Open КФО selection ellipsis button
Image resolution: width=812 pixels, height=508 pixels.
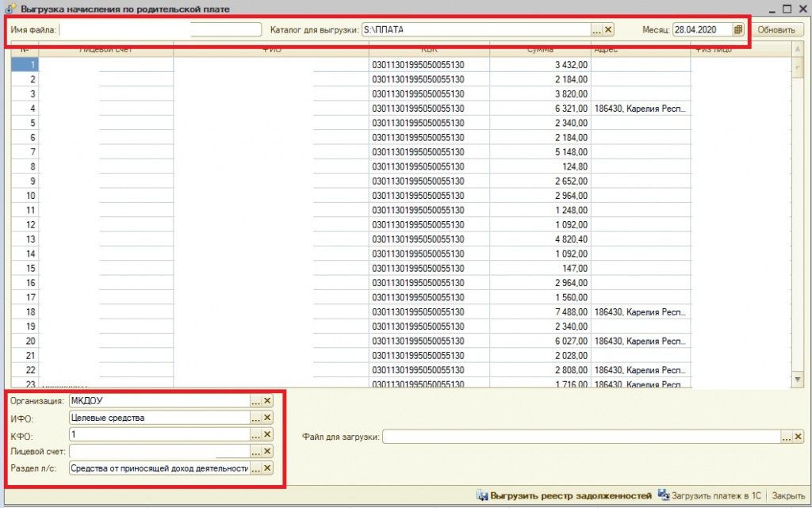256,434
